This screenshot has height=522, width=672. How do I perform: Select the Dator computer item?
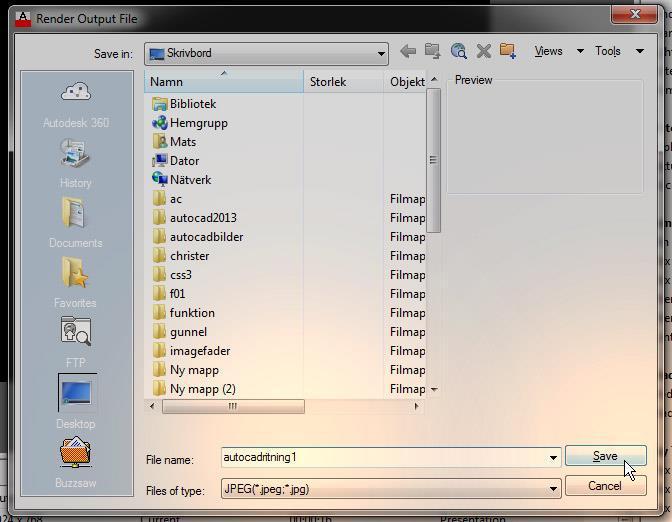(176, 161)
